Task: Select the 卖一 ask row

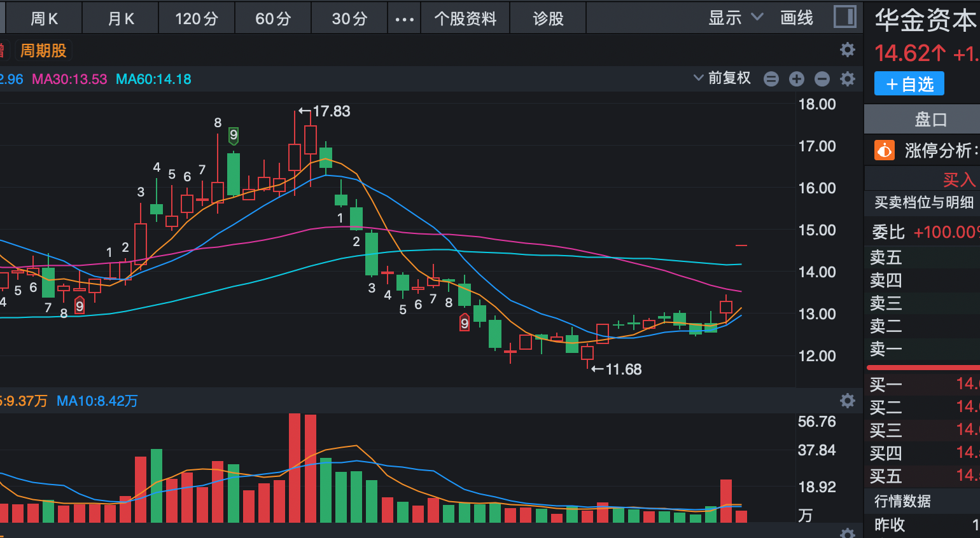Action: click(x=922, y=349)
